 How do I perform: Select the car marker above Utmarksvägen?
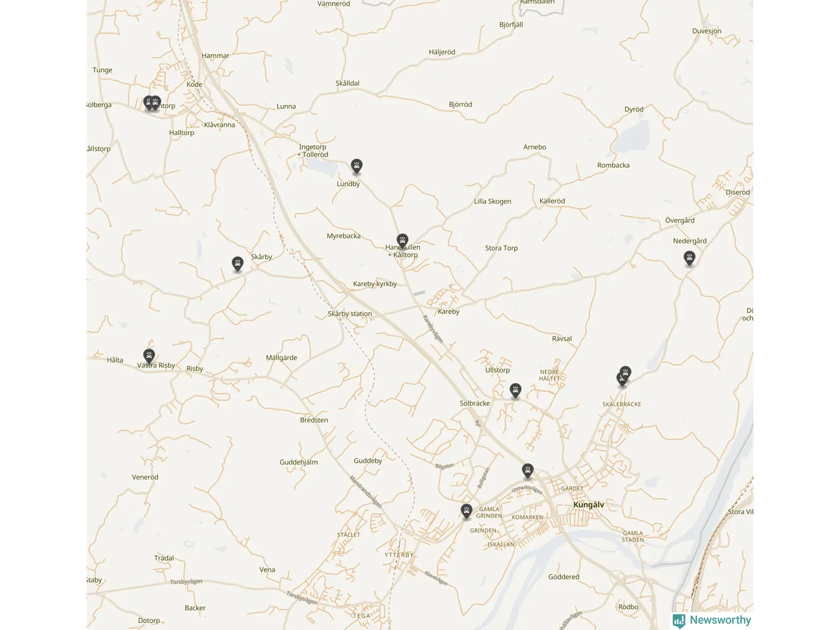pos(528,471)
